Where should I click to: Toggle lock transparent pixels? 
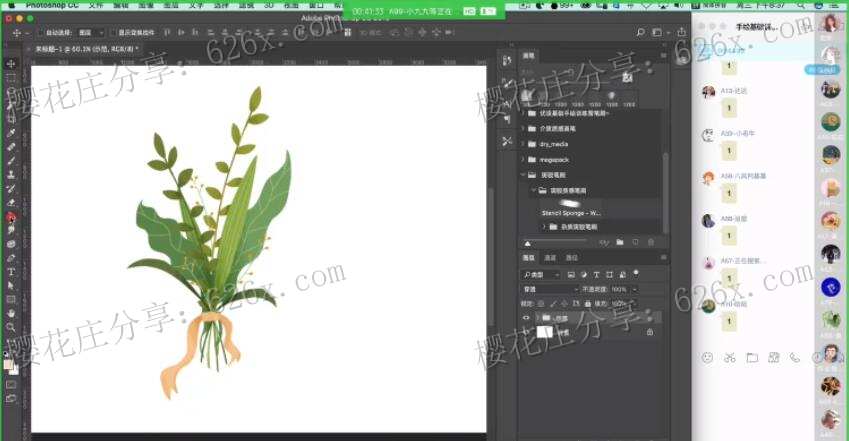[541, 304]
